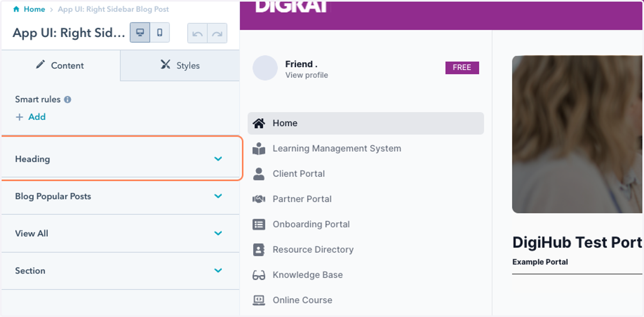The width and height of the screenshot is (644, 317).
Task: Click the FREE badge button
Action: click(x=462, y=68)
